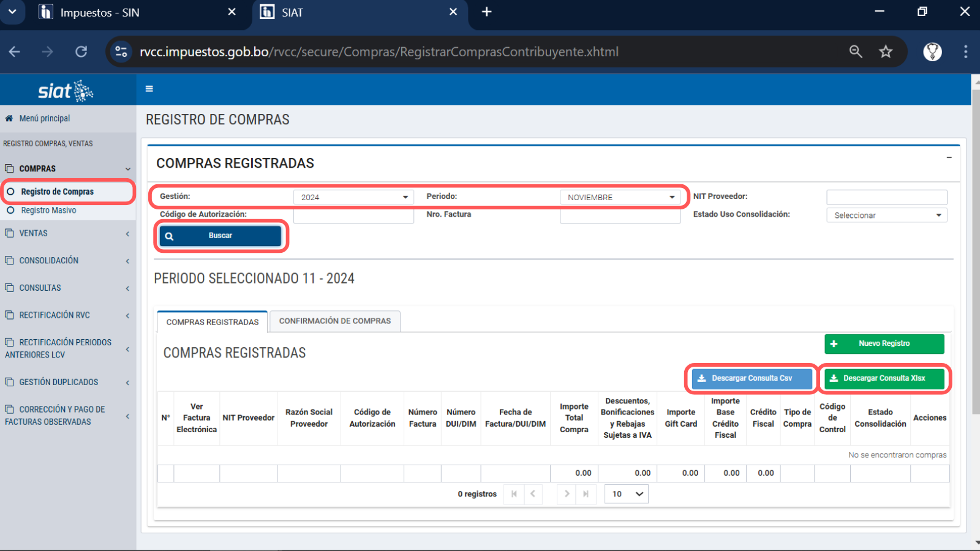This screenshot has height=551, width=980.
Task: Click the CONSULTAS section icon
Action: click(9, 288)
